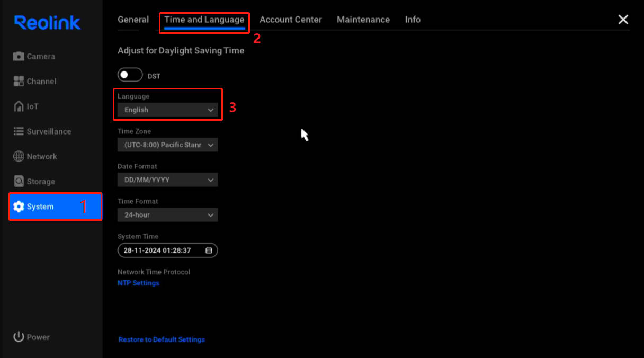Open the Account Center tab
The width and height of the screenshot is (644, 358).
click(x=290, y=20)
